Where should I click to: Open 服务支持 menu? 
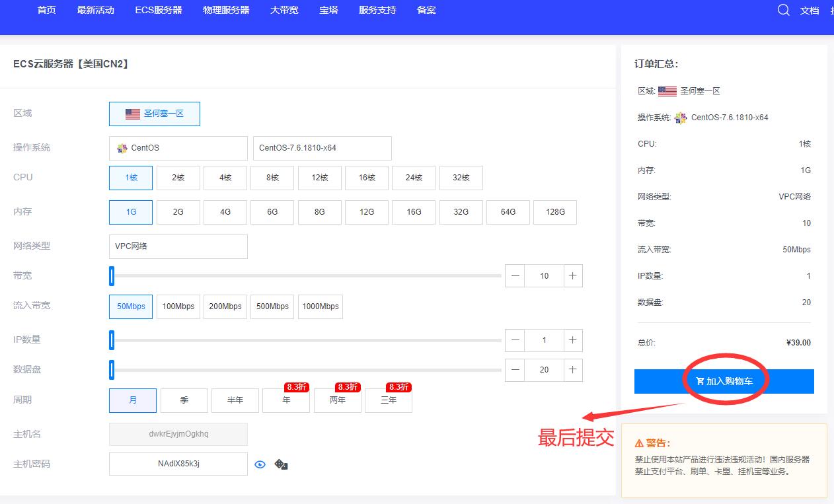coord(378,10)
